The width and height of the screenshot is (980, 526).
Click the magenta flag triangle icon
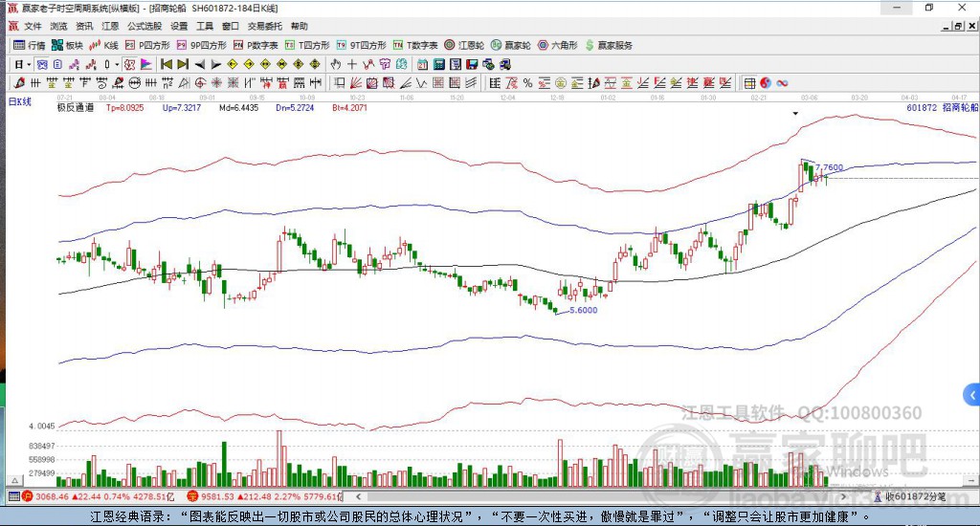146,64
